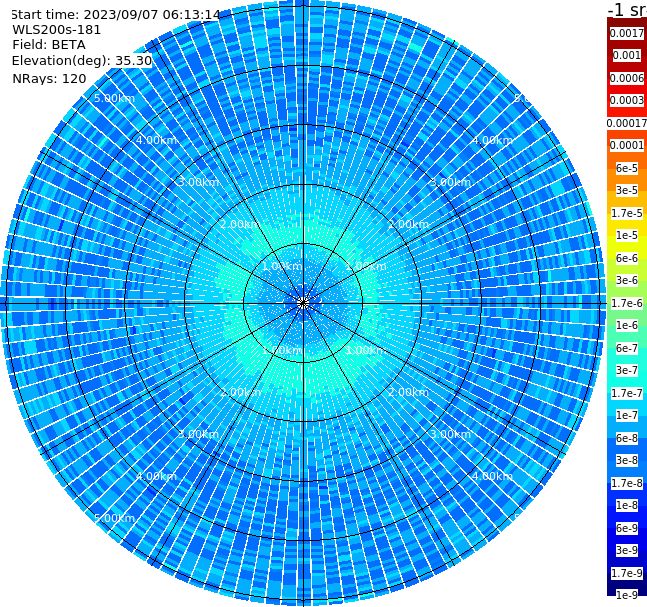
Task: Click the 2.00km range label in upper-right quadrant
Action: pos(408,224)
